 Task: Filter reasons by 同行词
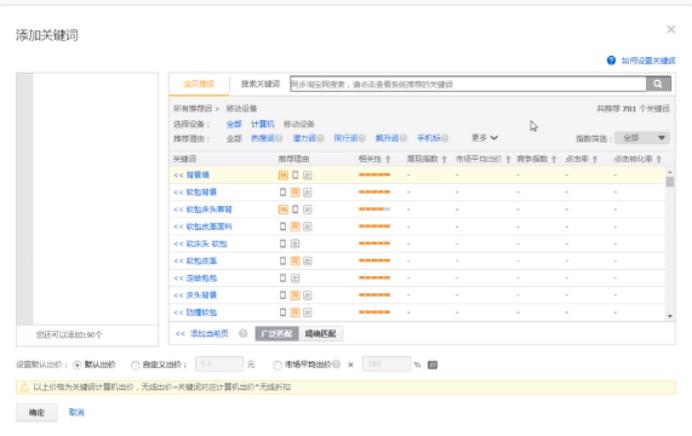pyautogui.click(x=346, y=138)
